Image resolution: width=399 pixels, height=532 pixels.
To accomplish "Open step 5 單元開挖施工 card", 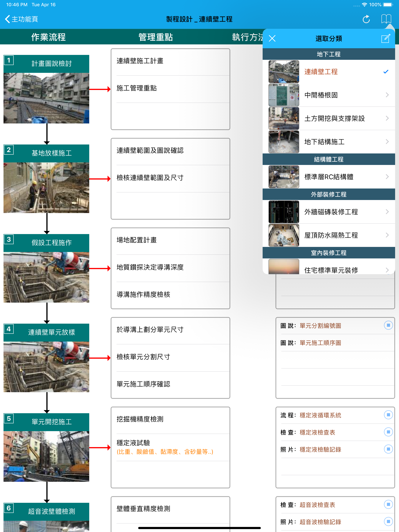I will [46, 447].
